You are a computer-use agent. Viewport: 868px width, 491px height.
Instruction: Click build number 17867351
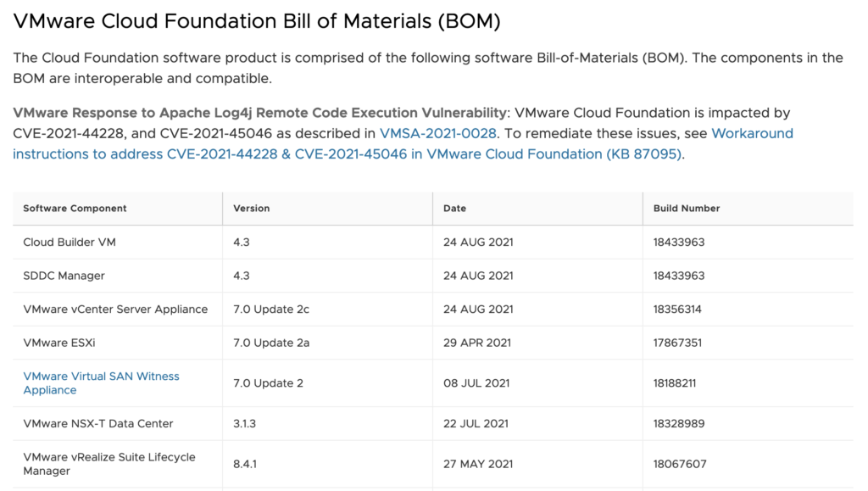[676, 343]
